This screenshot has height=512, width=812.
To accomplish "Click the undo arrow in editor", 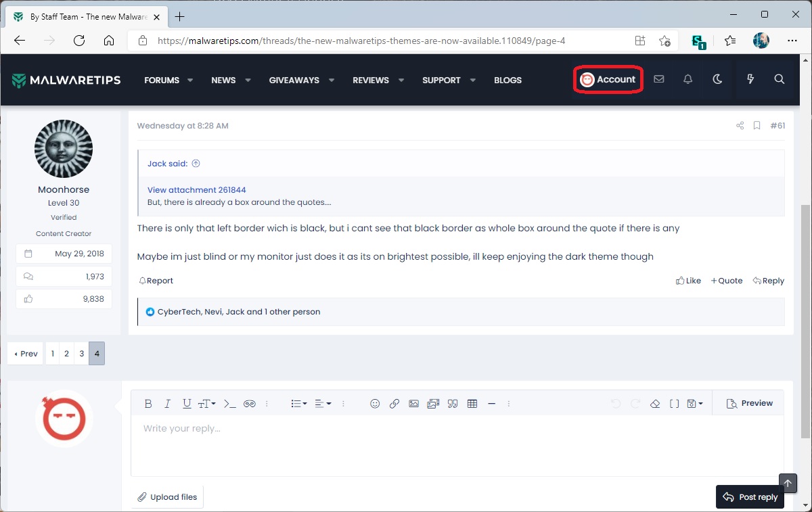I will pyautogui.click(x=615, y=404).
